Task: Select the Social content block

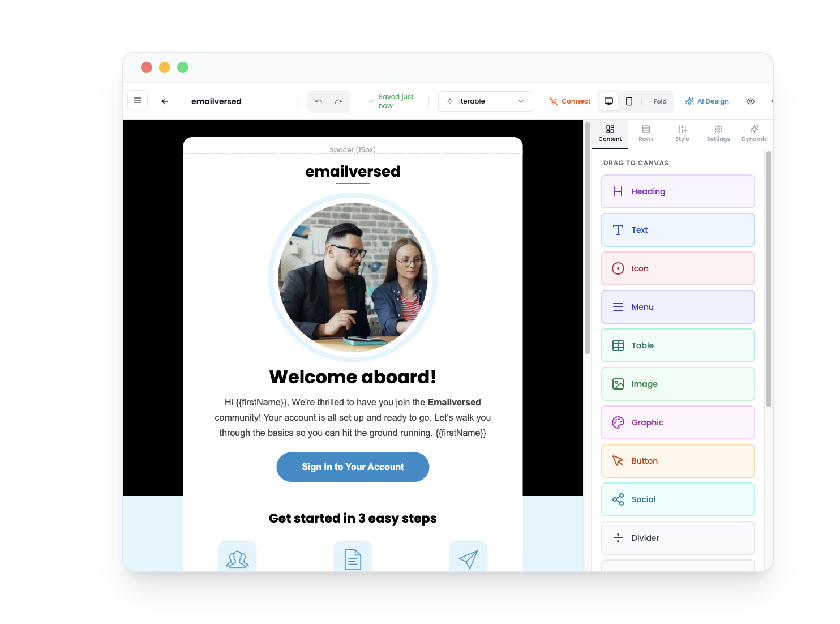Action: click(678, 499)
